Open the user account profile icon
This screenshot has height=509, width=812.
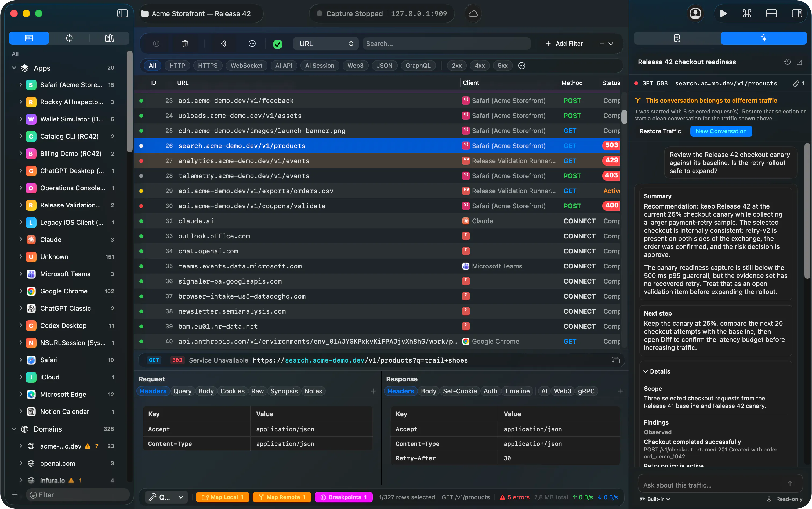[695, 13]
